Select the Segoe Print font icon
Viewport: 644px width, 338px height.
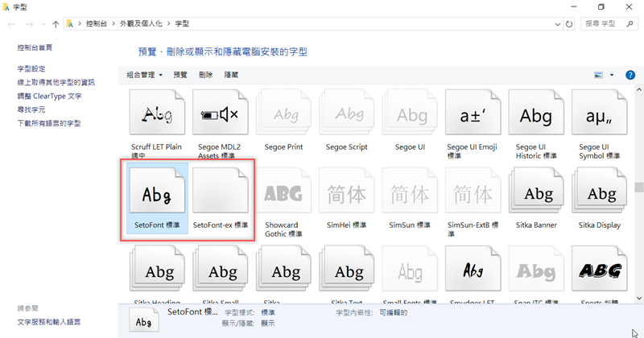(x=283, y=113)
